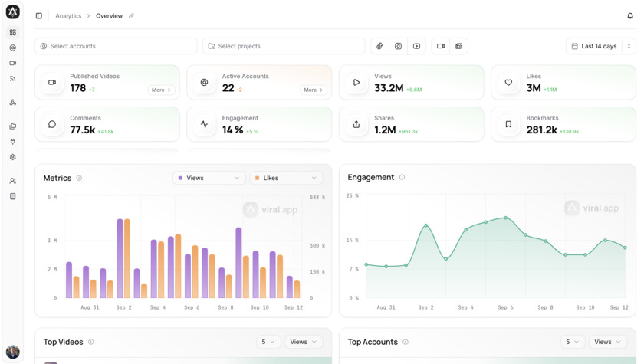Open the dashboard grid icon in sidebar
This screenshot has width=644, height=364.
click(13, 32)
